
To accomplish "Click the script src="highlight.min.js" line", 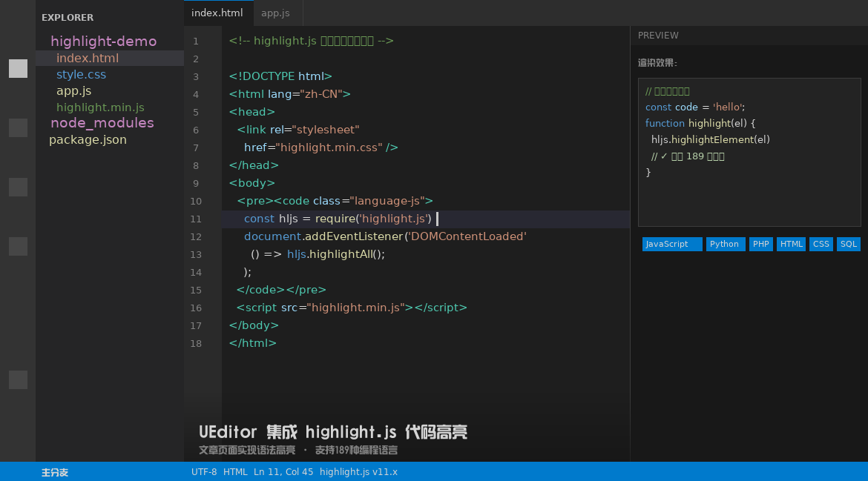I will tap(352, 308).
